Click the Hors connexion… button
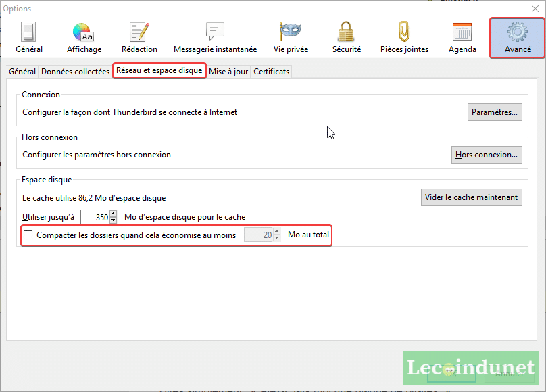This screenshot has width=546, height=392. point(487,155)
